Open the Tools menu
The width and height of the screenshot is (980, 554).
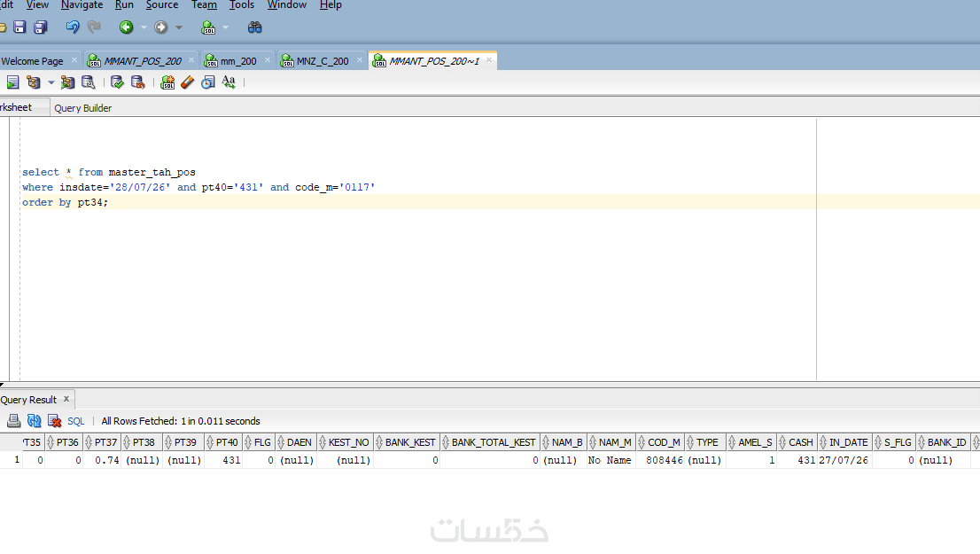coord(242,5)
